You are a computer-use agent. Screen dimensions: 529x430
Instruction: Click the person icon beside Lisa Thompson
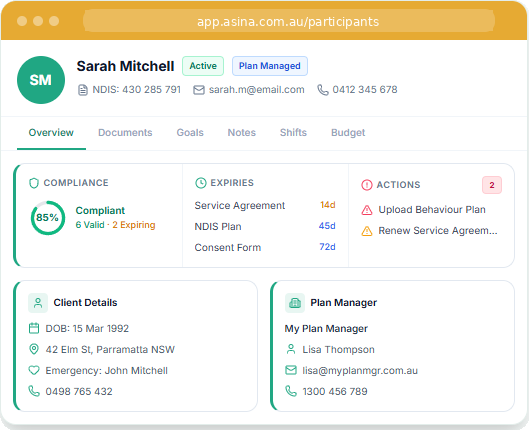tap(291, 349)
